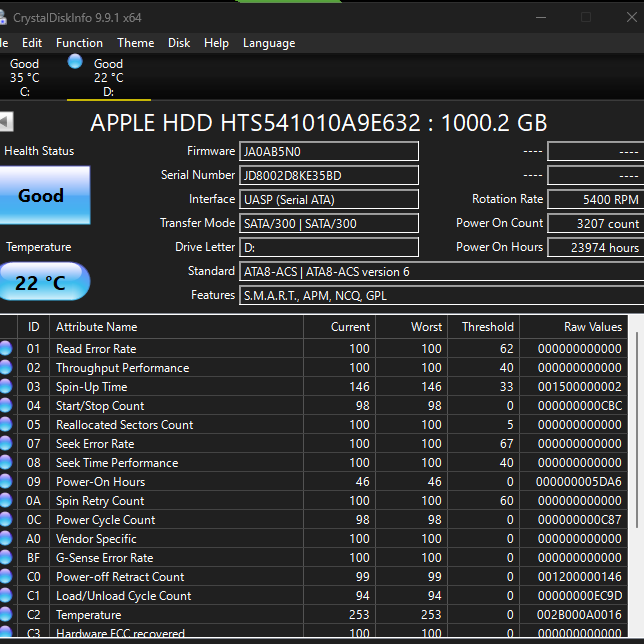The width and height of the screenshot is (644, 644).
Task: Click the Drive Letter field D:
Action: click(x=329, y=248)
